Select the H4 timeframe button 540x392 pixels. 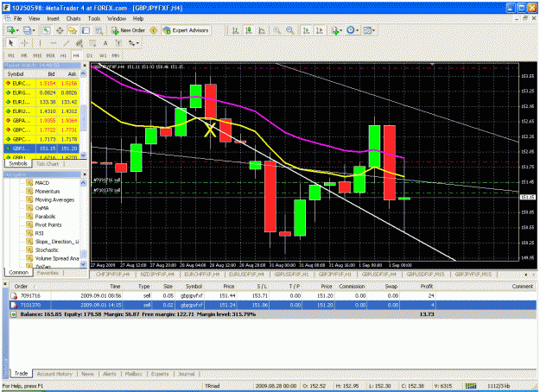pyautogui.click(x=76, y=55)
